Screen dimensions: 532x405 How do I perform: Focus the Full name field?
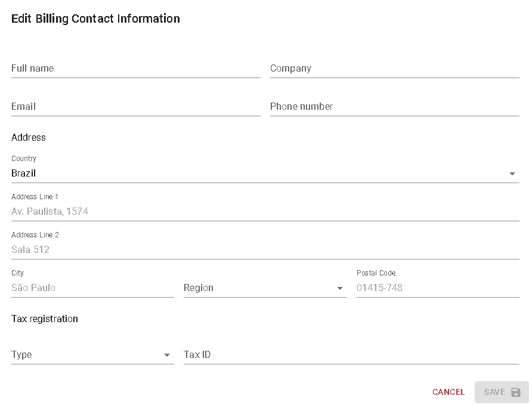click(135, 69)
